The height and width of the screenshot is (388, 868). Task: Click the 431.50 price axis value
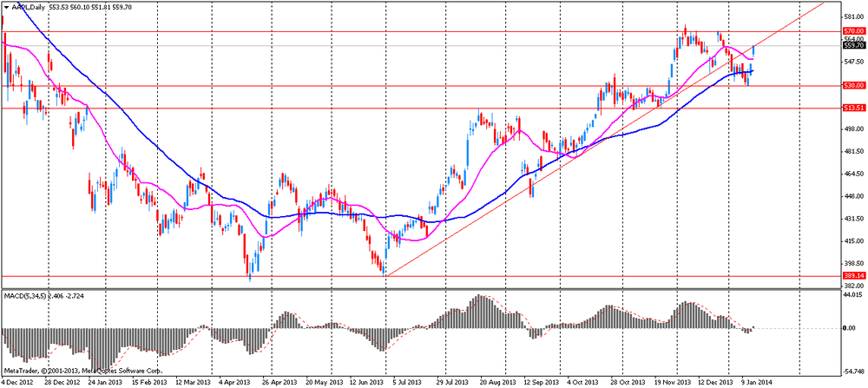(x=853, y=219)
